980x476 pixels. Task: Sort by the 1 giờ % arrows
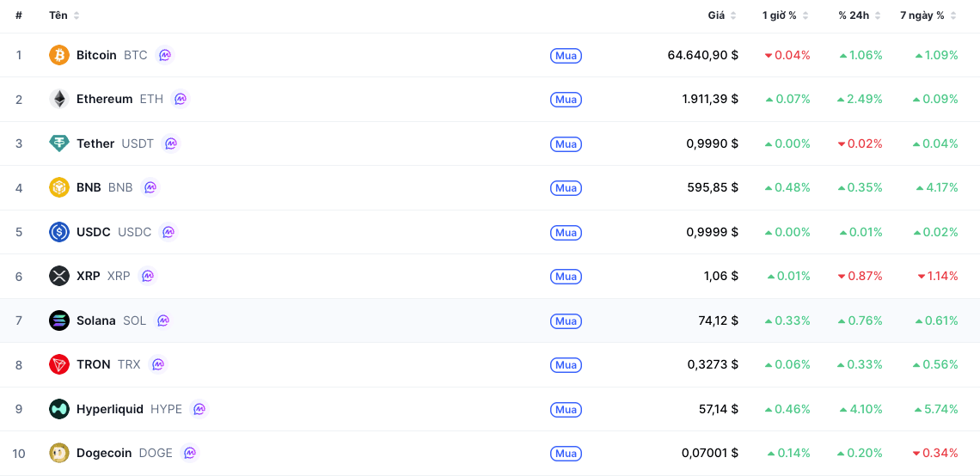click(x=805, y=15)
